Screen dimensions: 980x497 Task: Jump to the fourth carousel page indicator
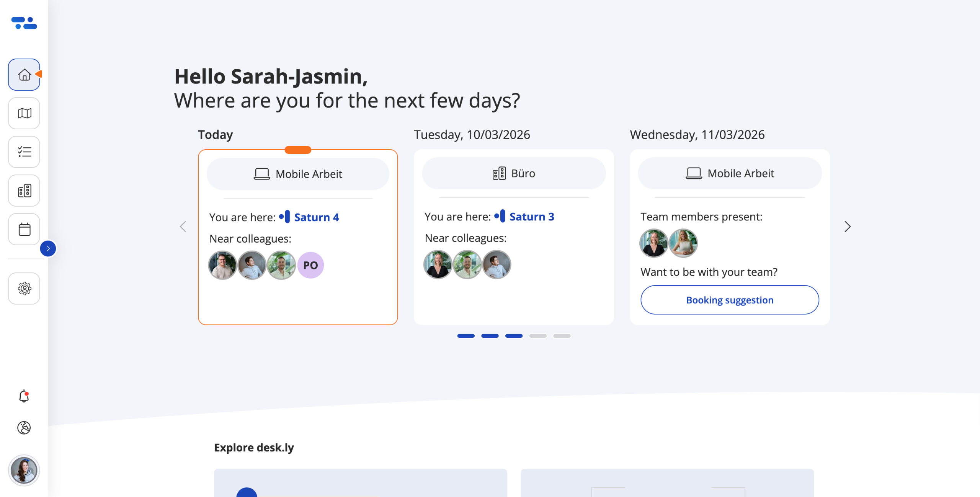click(537, 336)
